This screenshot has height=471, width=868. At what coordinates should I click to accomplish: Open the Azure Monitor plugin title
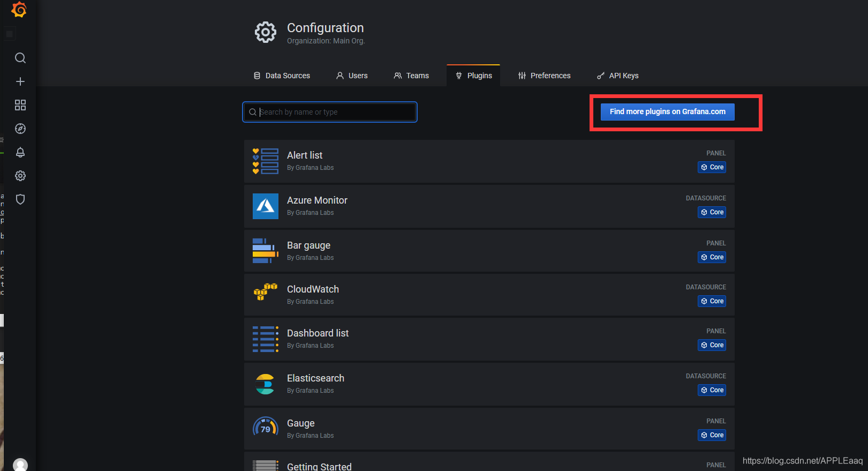pyautogui.click(x=317, y=200)
